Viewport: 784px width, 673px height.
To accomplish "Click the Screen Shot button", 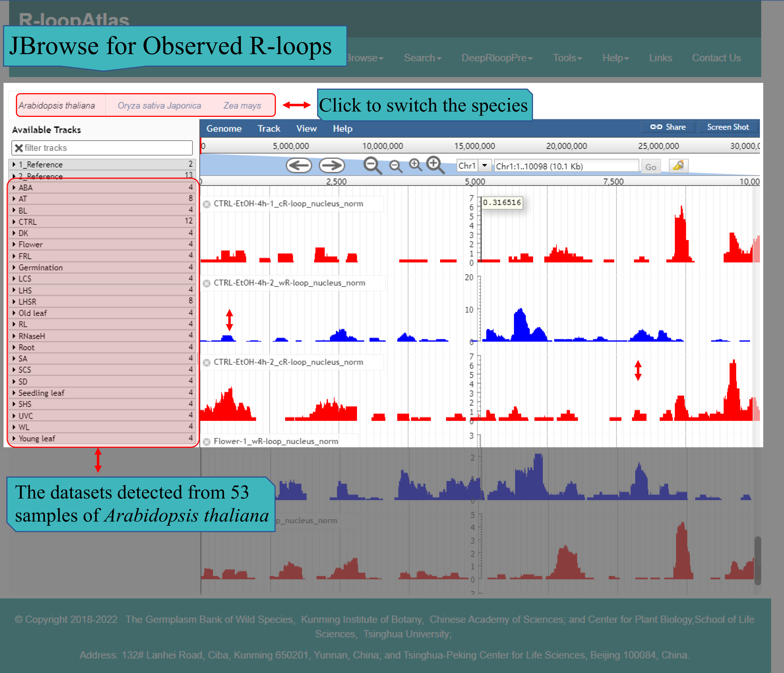I will pyautogui.click(x=728, y=127).
